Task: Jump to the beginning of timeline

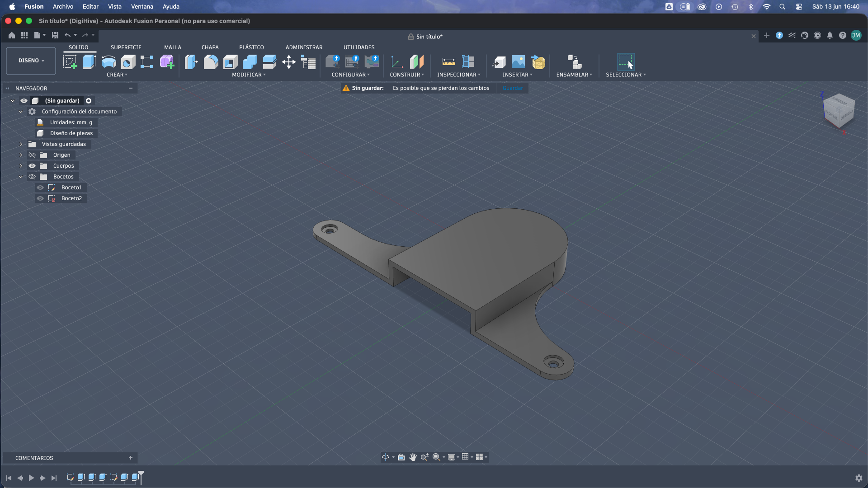Action: tap(9, 478)
